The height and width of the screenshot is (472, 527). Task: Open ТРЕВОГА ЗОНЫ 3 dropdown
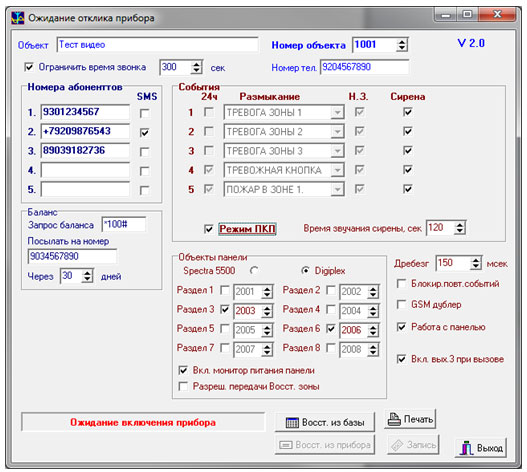[337, 151]
